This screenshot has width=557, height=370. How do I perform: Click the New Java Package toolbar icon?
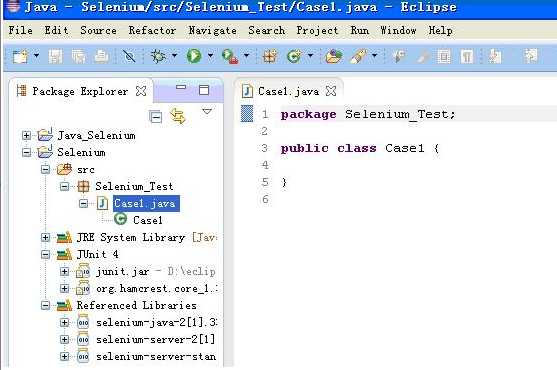tap(270, 56)
